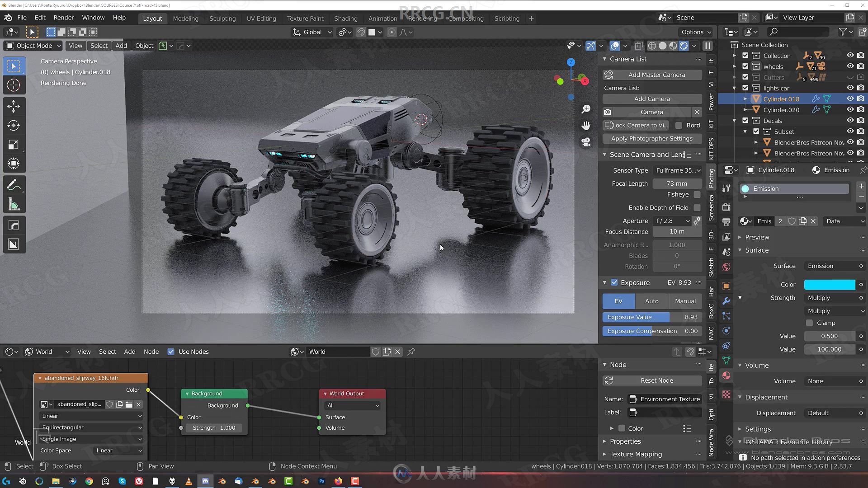
Task: Open the Shading workspace tab
Action: coord(346,18)
